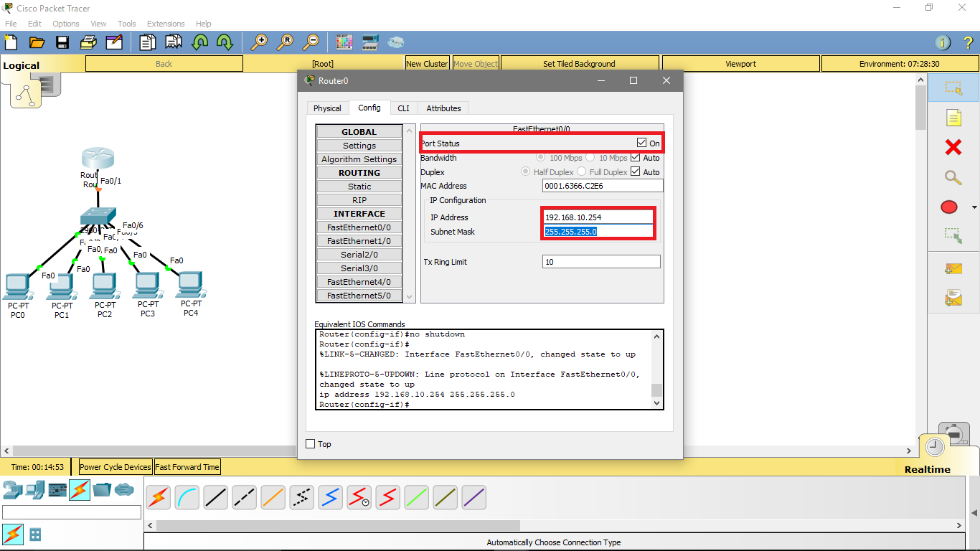Pick the dashed copper cross-over cable
Image resolution: width=980 pixels, height=551 pixels.
pyautogui.click(x=245, y=497)
